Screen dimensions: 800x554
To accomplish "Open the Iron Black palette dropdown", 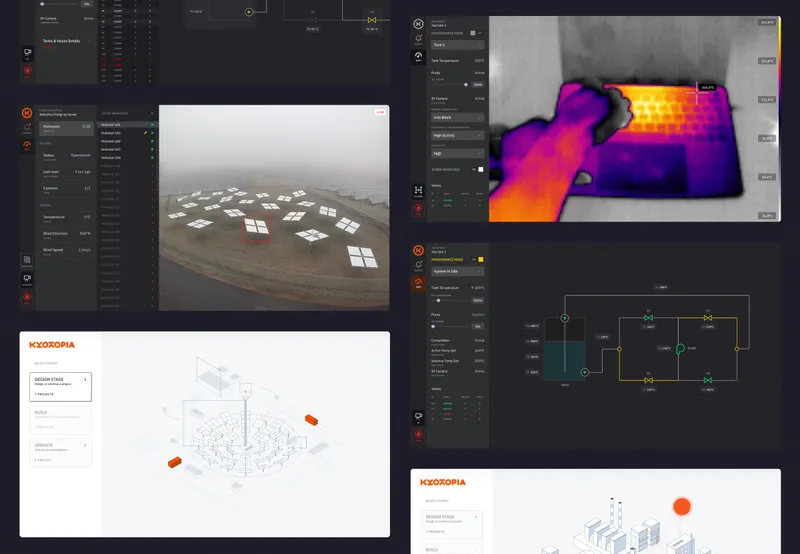I will pyautogui.click(x=457, y=117).
